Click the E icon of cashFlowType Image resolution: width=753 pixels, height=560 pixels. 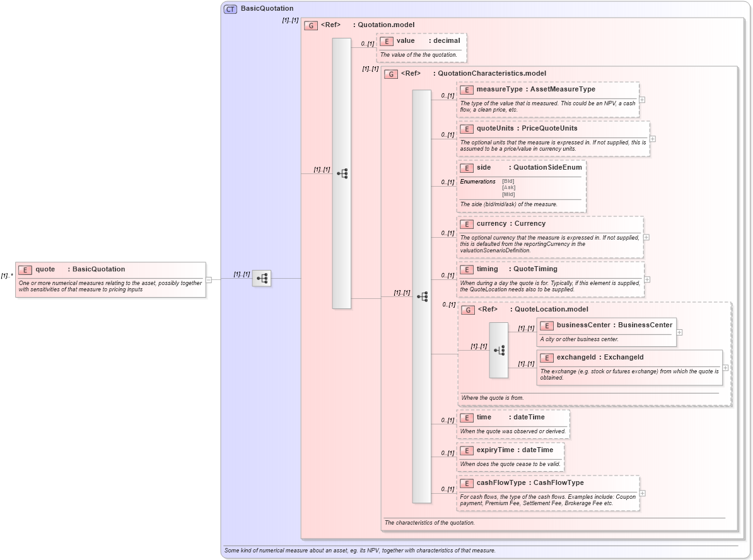(466, 483)
